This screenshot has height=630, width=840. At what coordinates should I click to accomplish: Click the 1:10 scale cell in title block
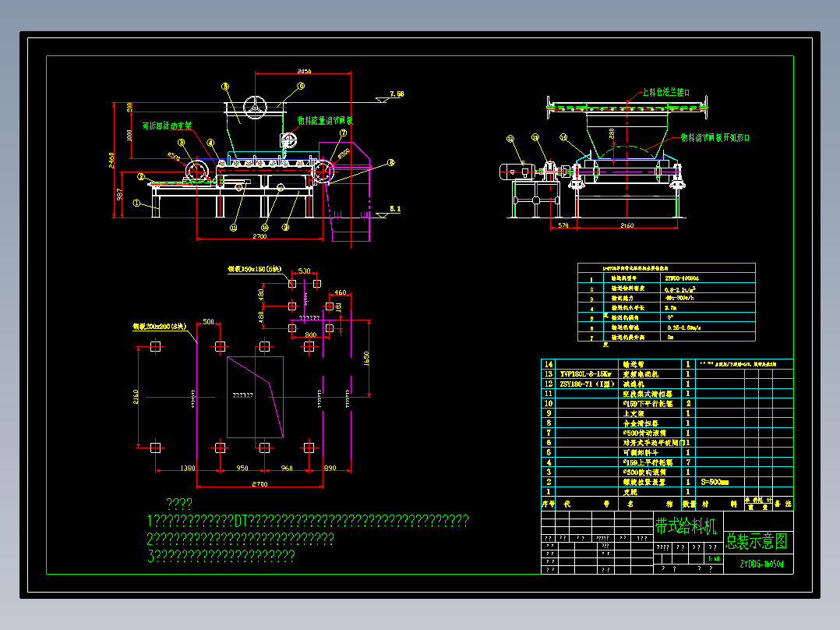[x=714, y=559]
